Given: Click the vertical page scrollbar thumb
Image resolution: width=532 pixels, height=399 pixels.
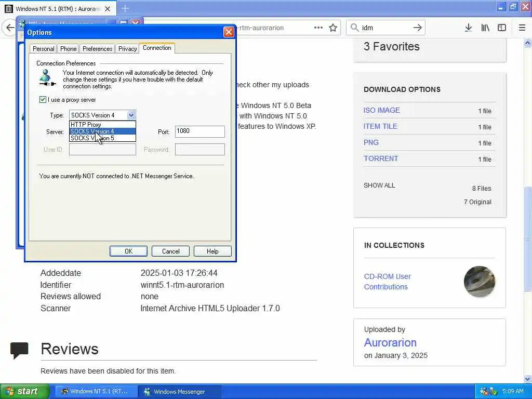Looking at the screenshot, I should pos(527,238).
